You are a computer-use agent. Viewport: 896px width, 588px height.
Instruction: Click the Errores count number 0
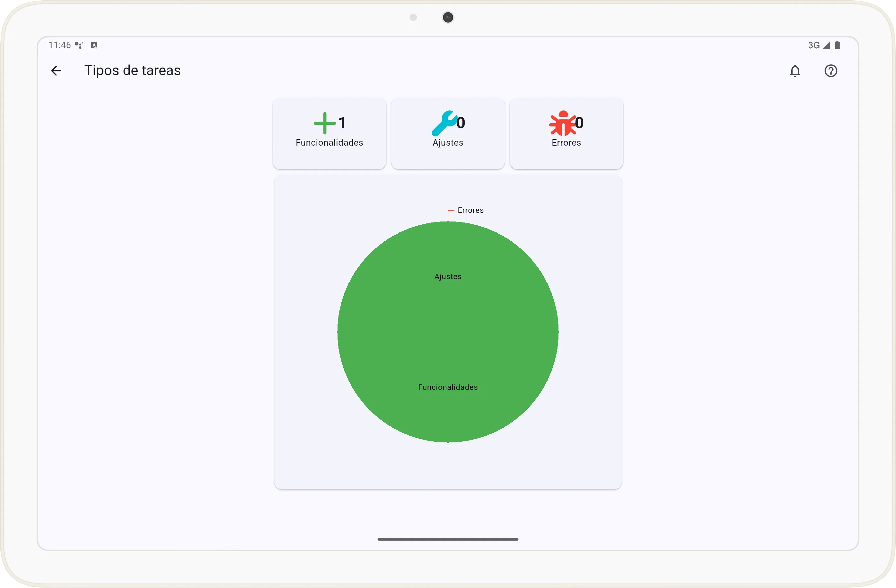click(x=579, y=123)
